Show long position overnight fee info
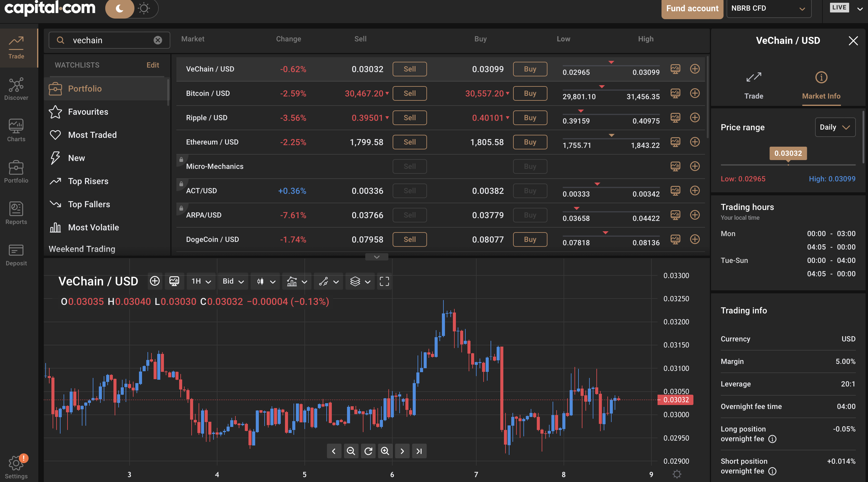This screenshot has height=482, width=868. [772, 439]
